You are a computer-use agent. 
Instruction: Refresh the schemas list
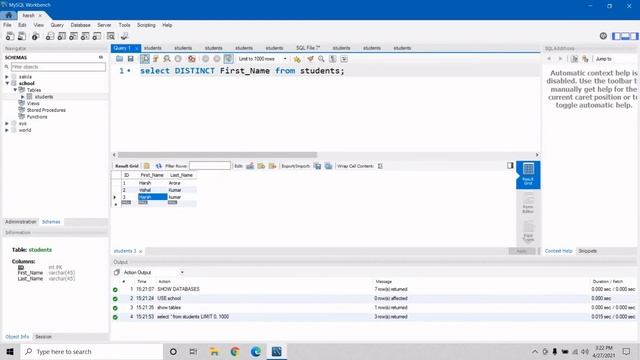[x=100, y=58]
